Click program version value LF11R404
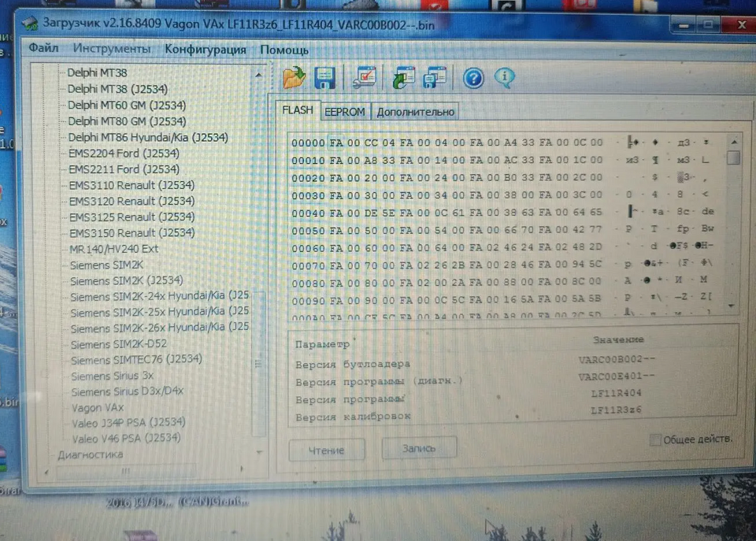This screenshot has height=541, width=756. (x=616, y=393)
